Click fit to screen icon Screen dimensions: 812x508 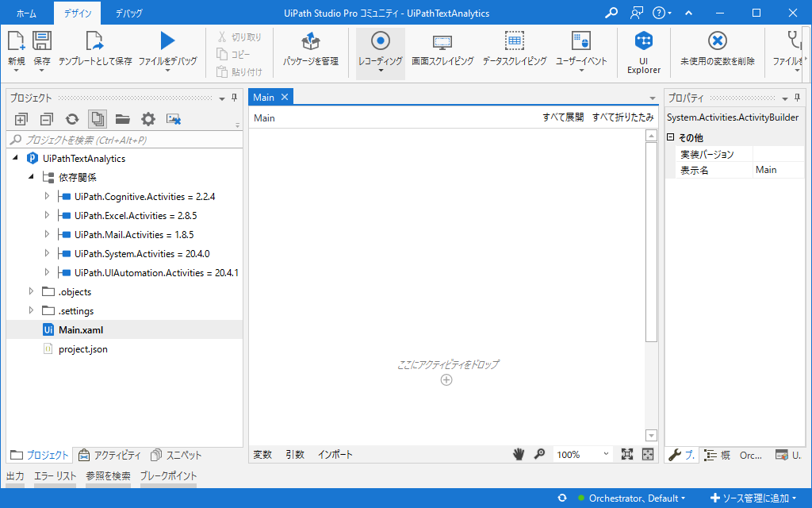[627, 455]
